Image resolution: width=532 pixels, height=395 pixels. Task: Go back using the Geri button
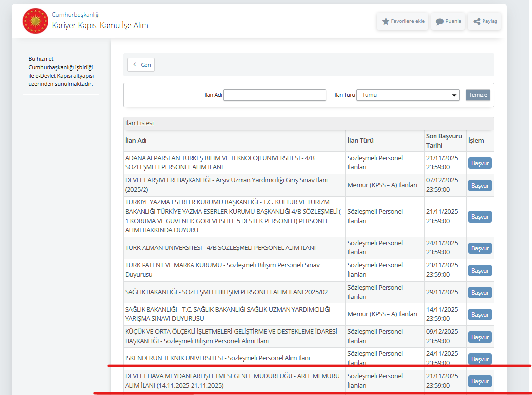(141, 65)
